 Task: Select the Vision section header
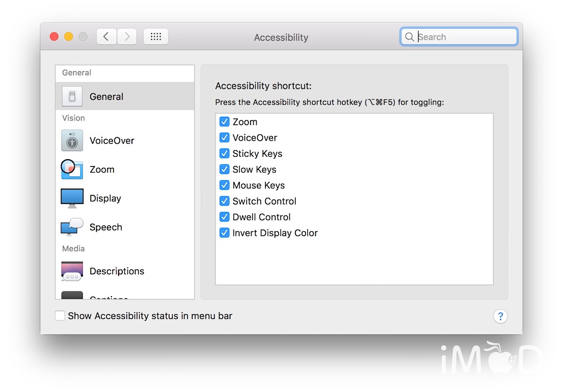pyautogui.click(x=73, y=118)
